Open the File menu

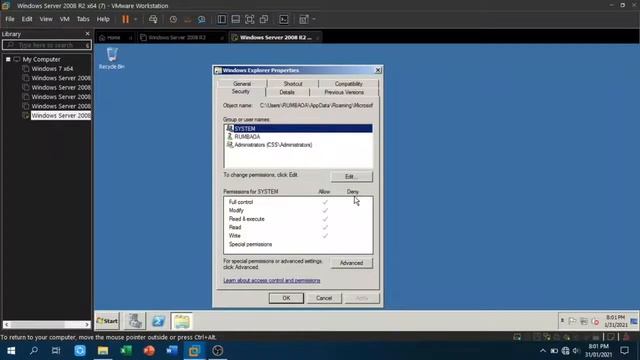pos(10,19)
